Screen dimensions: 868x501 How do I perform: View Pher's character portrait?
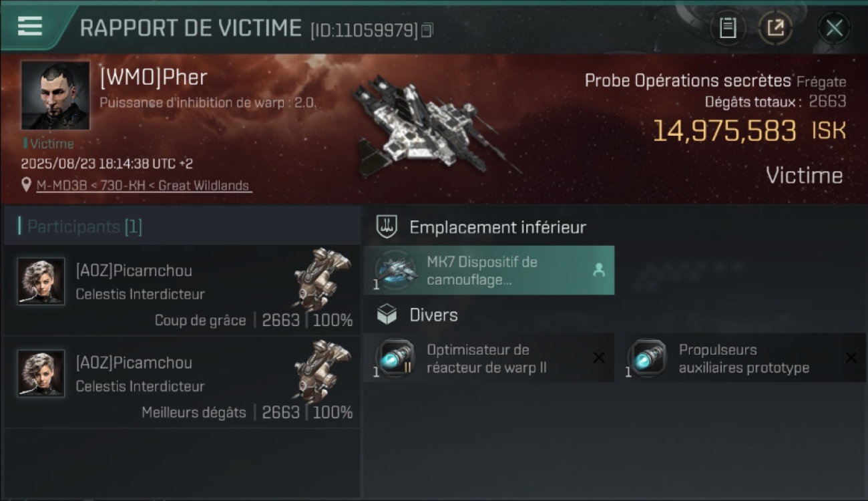tap(55, 95)
